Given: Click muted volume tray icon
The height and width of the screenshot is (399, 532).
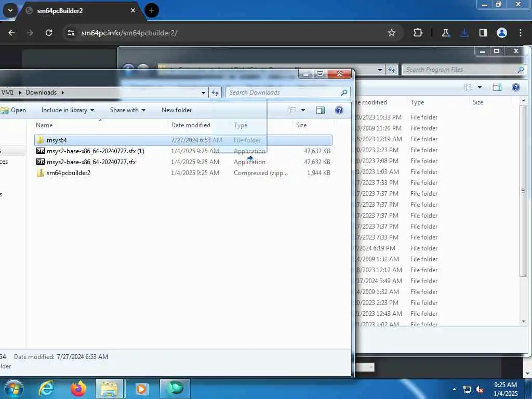Looking at the screenshot, I should [480, 390].
